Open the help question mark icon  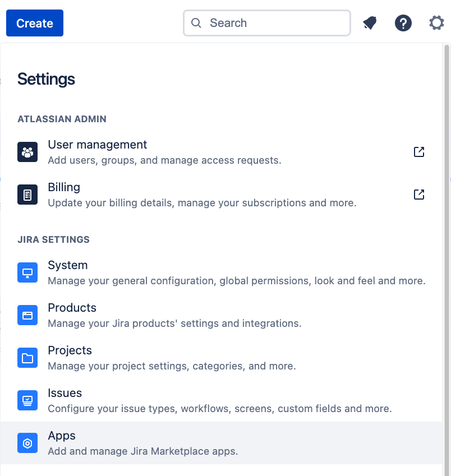coord(403,23)
